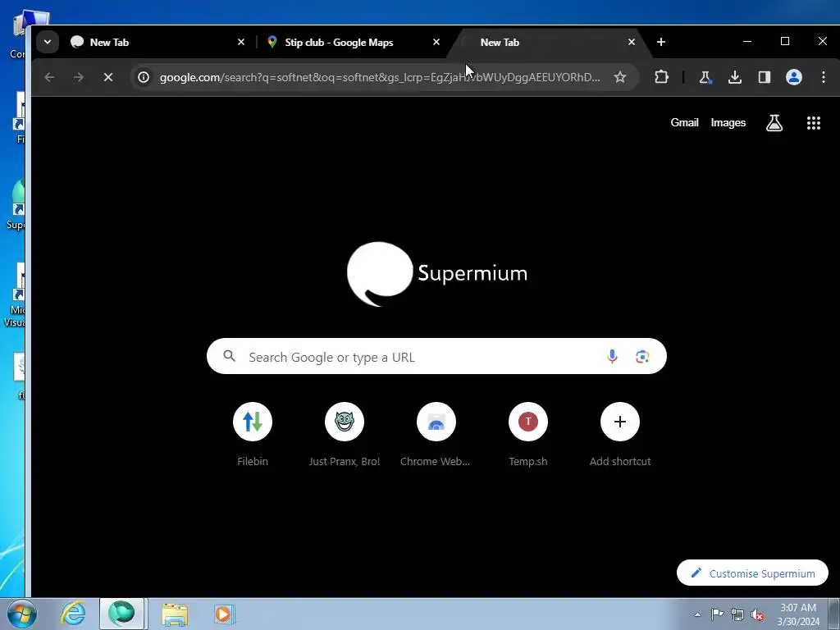Open the Just Pranx, Bro! shortcut
This screenshot has width=840, height=630.
coord(345,434)
